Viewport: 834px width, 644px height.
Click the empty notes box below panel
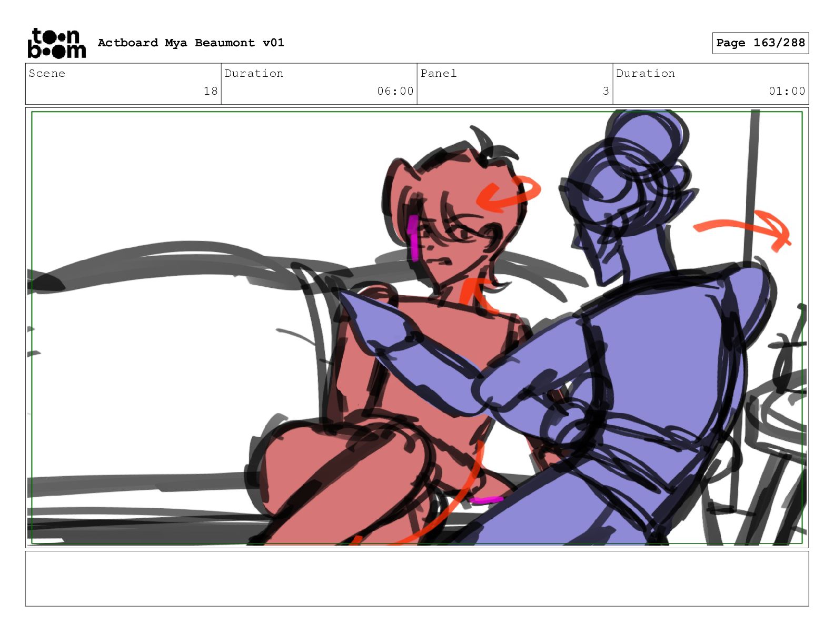[x=417, y=579]
